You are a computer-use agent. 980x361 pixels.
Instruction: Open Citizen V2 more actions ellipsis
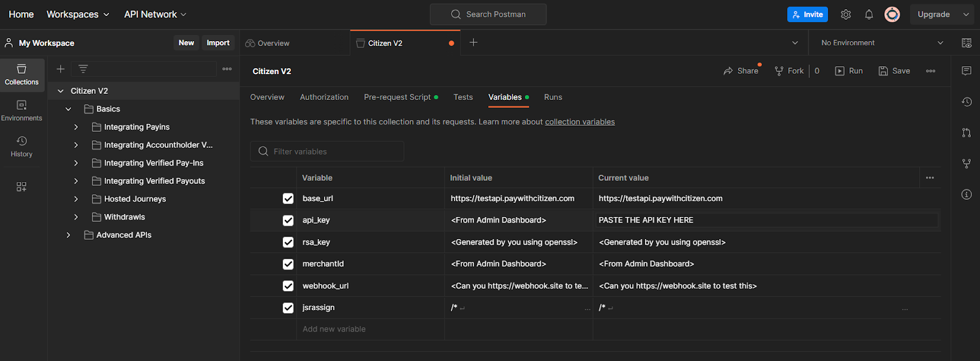(x=930, y=71)
